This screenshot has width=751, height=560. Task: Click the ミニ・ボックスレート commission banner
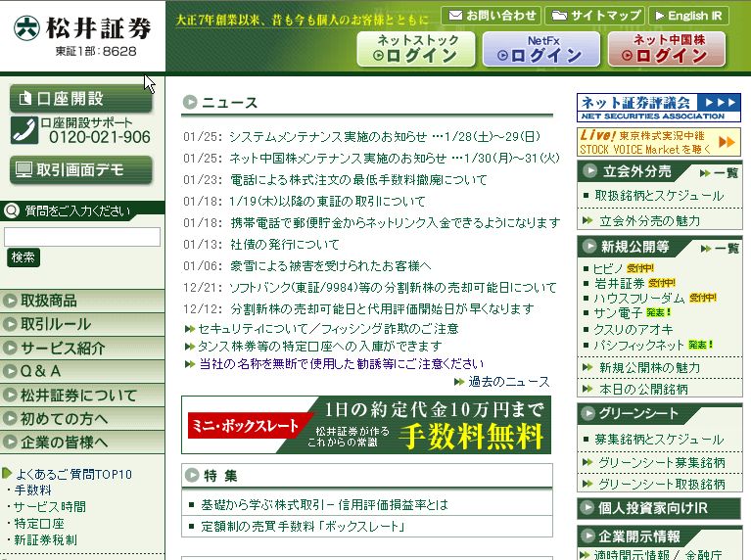pyautogui.click(x=366, y=425)
